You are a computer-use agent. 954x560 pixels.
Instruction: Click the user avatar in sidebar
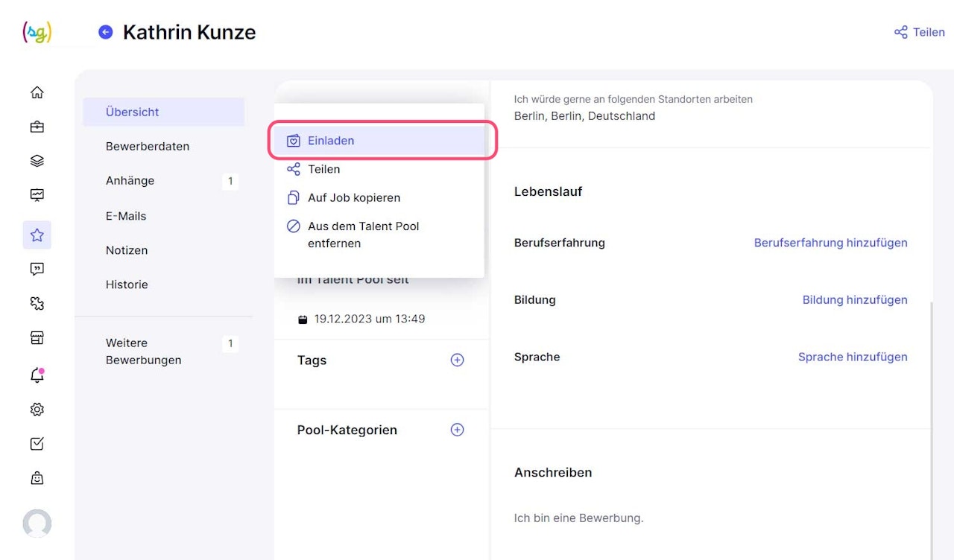coord(37,524)
